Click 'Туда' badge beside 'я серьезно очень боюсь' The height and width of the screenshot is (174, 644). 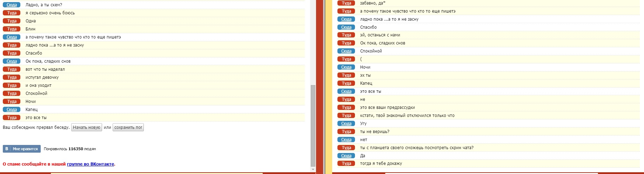(12, 13)
